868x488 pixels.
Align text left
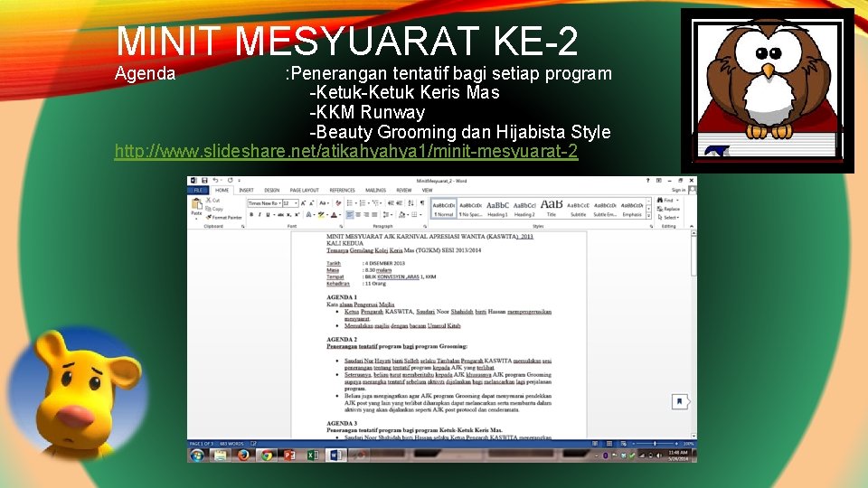(350, 215)
